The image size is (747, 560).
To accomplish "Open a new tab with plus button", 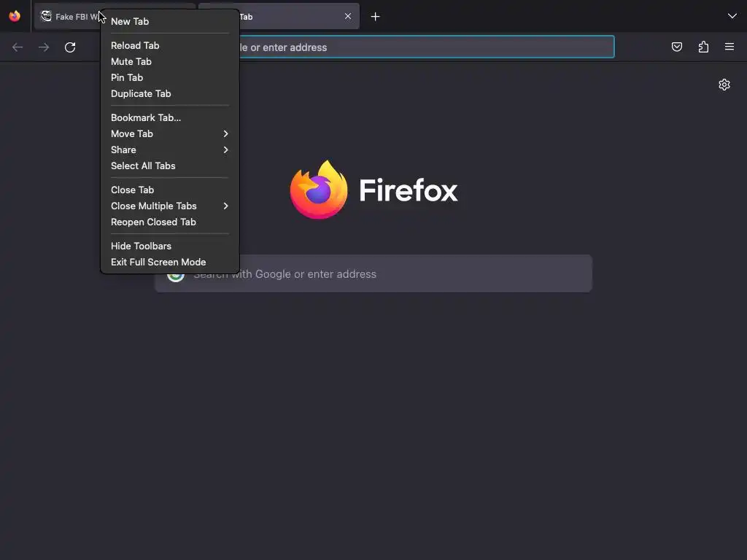I will (376, 17).
